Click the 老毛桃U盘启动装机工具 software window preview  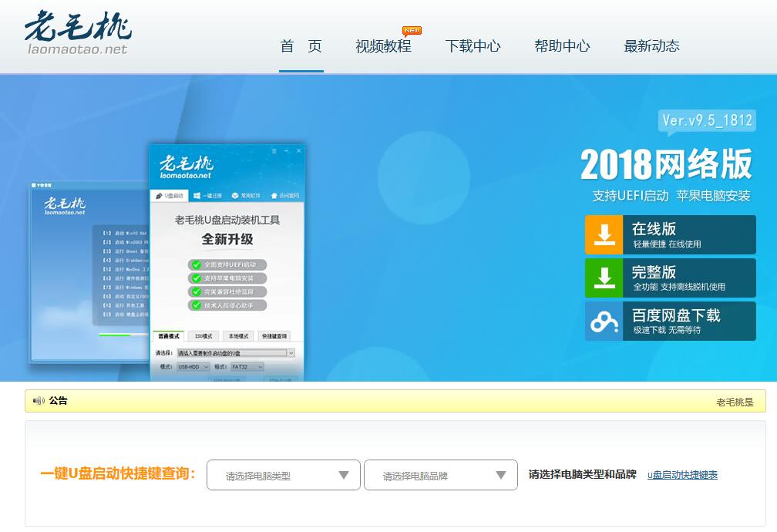click(227, 263)
